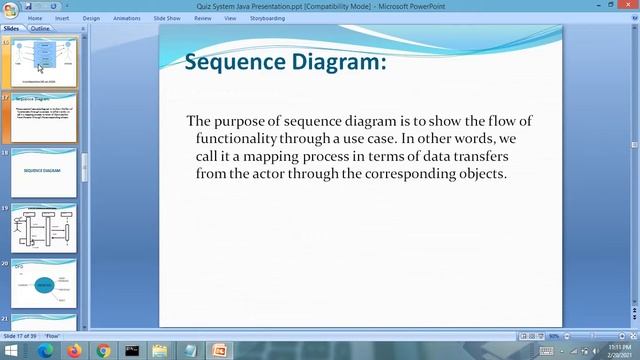The width and height of the screenshot is (640, 360).
Task: Open the volume tray icon
Action: [596, 351]
